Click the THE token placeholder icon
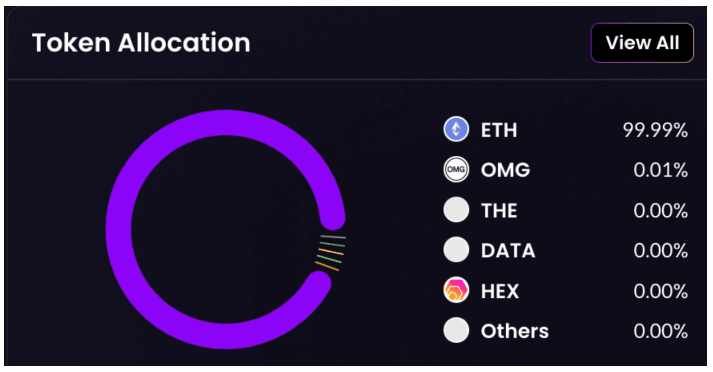The width and height of the screenshot is (713, 372). coord(456,210)
